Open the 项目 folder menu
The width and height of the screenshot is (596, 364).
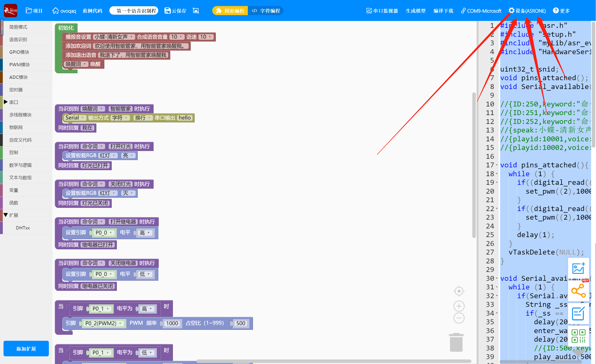pyautogui.click(x=34, y=11)
